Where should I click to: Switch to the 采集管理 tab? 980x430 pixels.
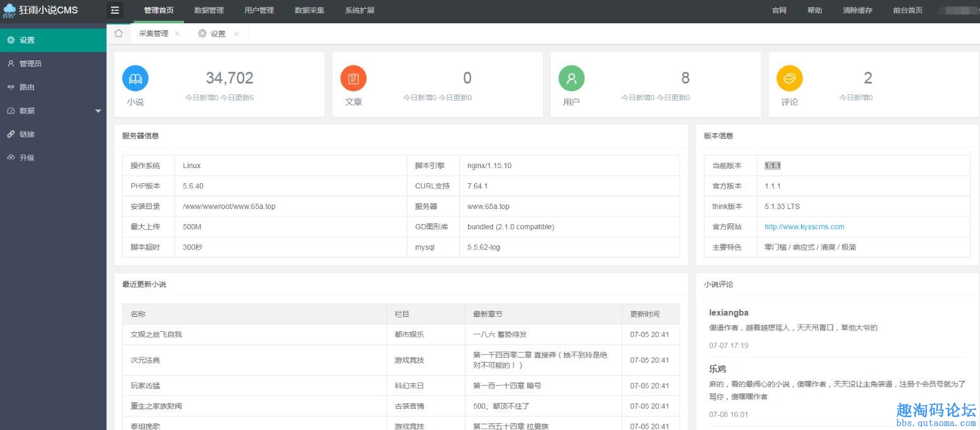coord(154,33)
